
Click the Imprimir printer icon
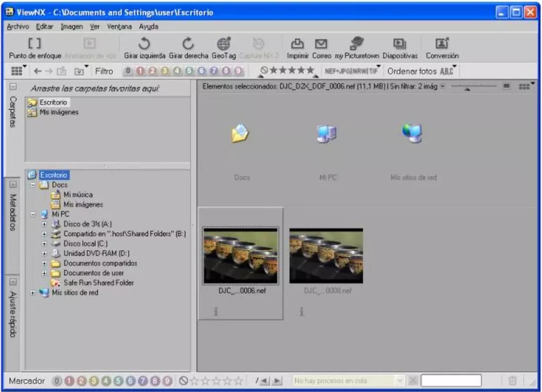[x=297, y=45]
